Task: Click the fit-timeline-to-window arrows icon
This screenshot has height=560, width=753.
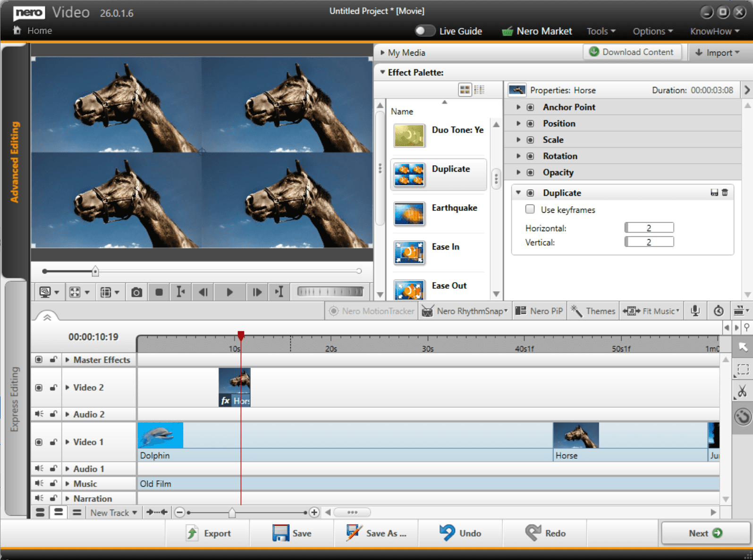Action: tap(157, 512)
